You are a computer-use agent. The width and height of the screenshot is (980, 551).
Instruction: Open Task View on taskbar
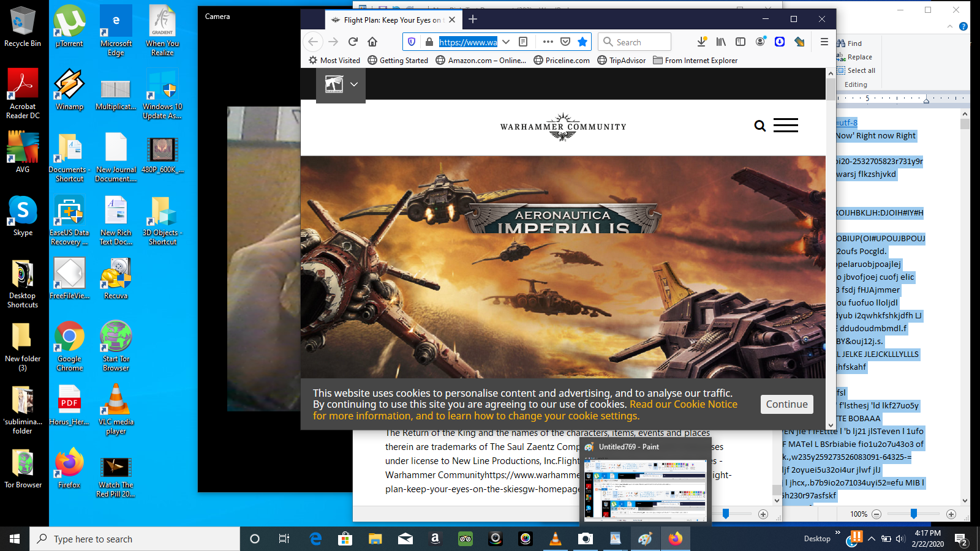point(284,539)
